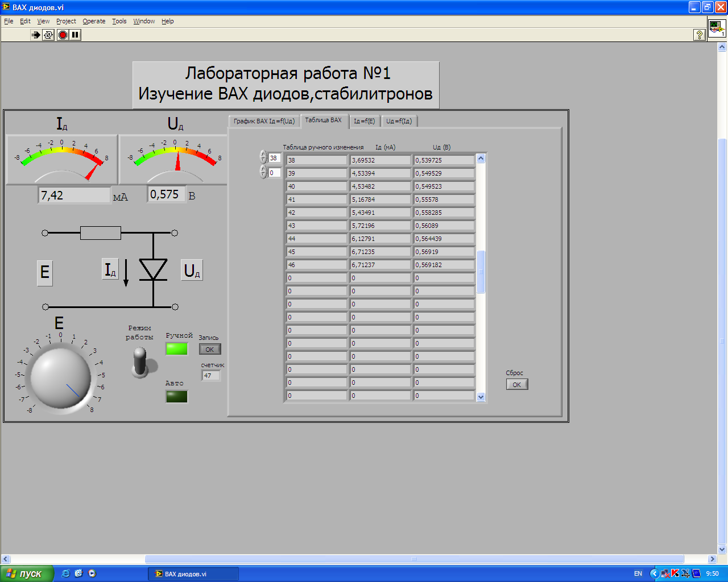Click the row index field with 38
This screenshot has width=728, height=582.
(275, 158)
